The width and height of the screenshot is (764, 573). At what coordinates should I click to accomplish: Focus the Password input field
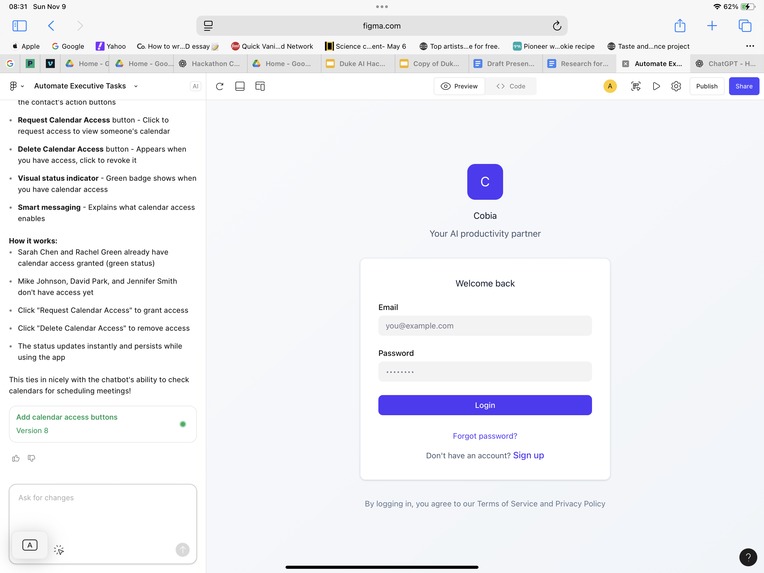[x=485, y=371]
